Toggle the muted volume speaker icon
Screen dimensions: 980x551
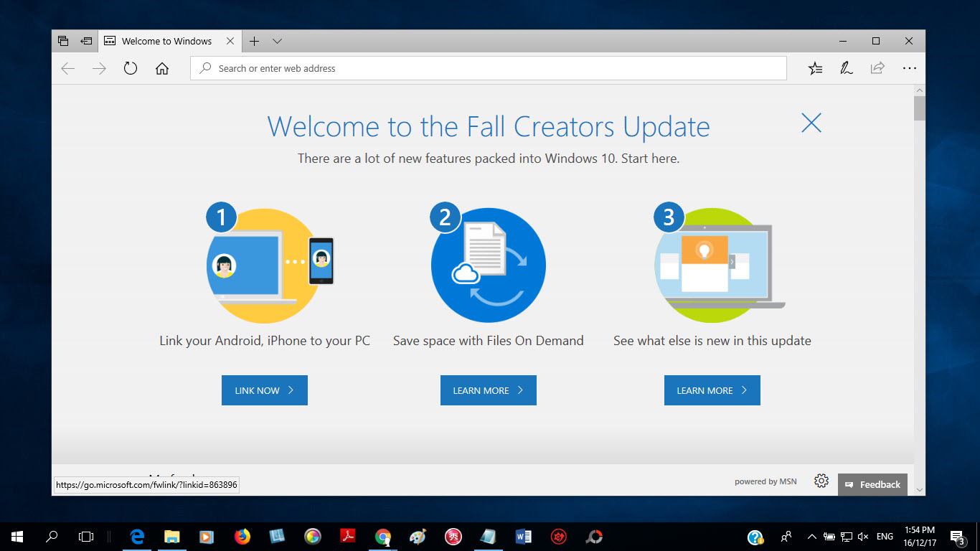click(x=863, y=536)
